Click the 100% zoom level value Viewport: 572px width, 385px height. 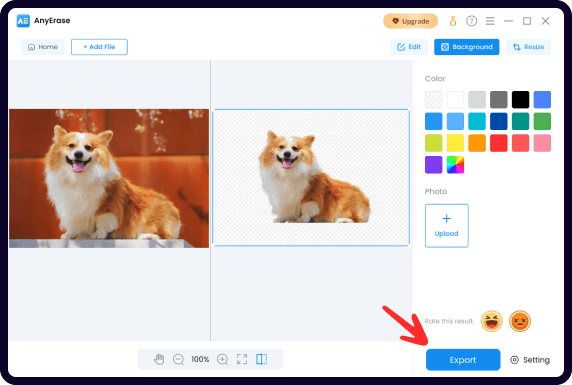[x=200, y=359]
